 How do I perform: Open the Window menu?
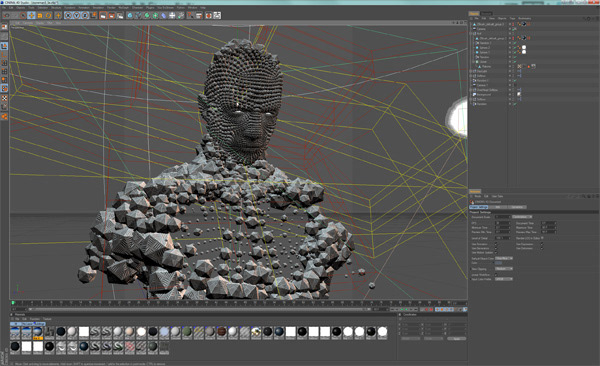tap(192, 8)
